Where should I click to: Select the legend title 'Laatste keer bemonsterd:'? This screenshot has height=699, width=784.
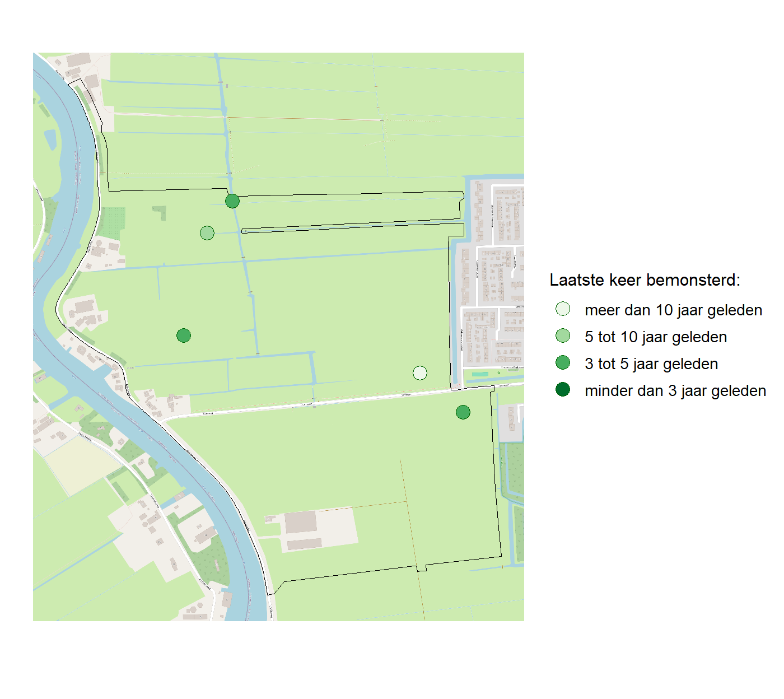pos(645,279)
